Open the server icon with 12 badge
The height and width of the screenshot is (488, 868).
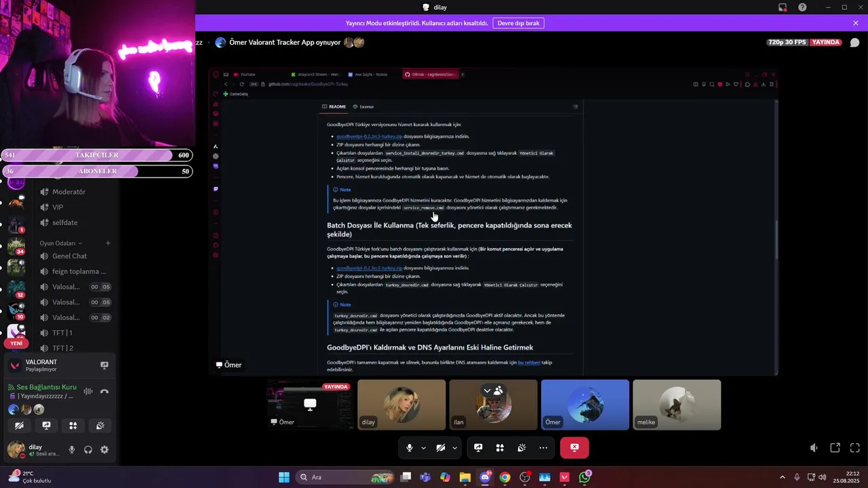coord(16,289)
